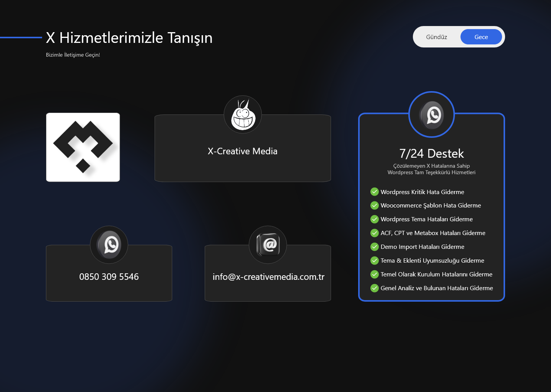Image resolution: width=551 pixels, height=392 pixels.
Task: Select the text Tema & Eklenti Uyumsuzluğu Giderme
Action: 432,261
